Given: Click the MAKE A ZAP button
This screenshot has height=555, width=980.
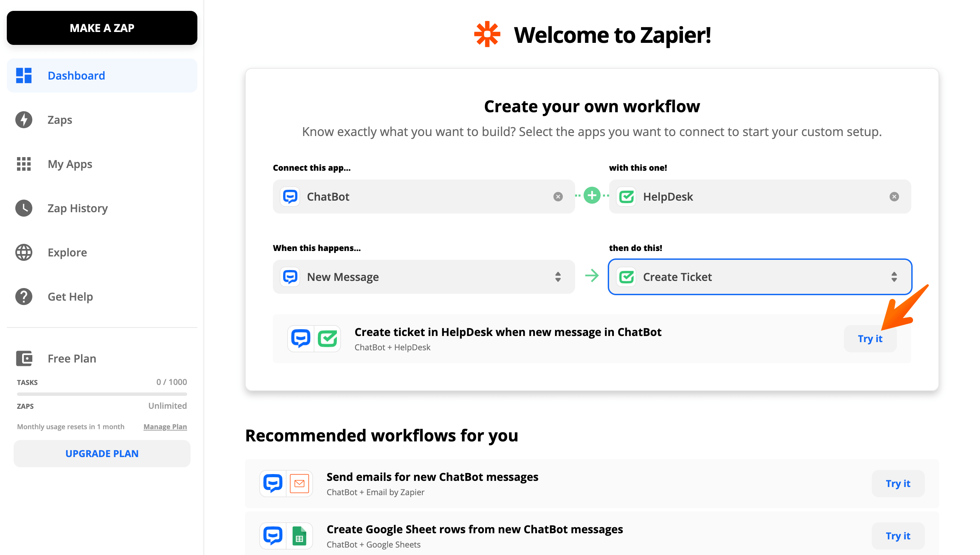Looking at the screenshot, I should coord(102,28).
